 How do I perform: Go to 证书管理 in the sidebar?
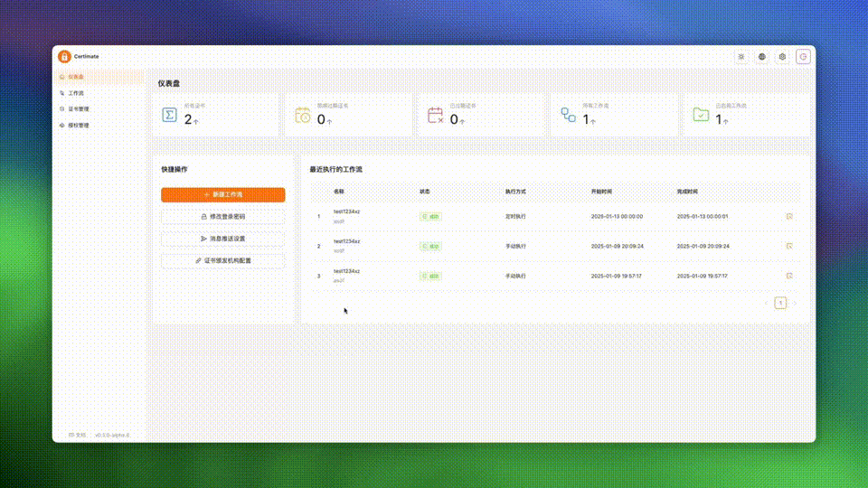[79, 109]
